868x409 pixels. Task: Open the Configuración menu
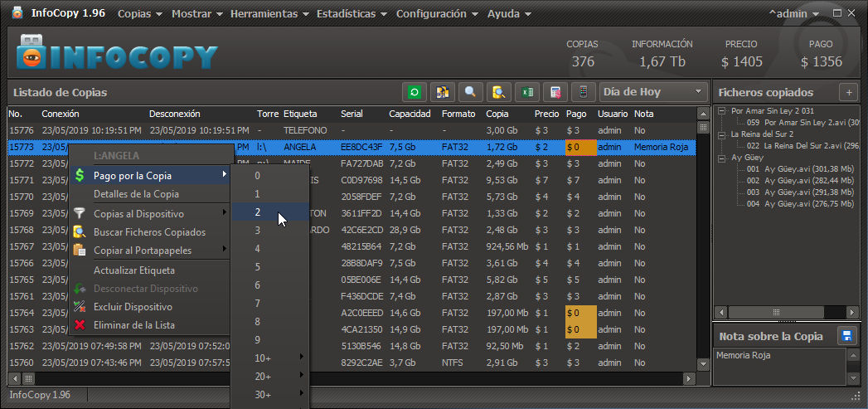[436, 14]
